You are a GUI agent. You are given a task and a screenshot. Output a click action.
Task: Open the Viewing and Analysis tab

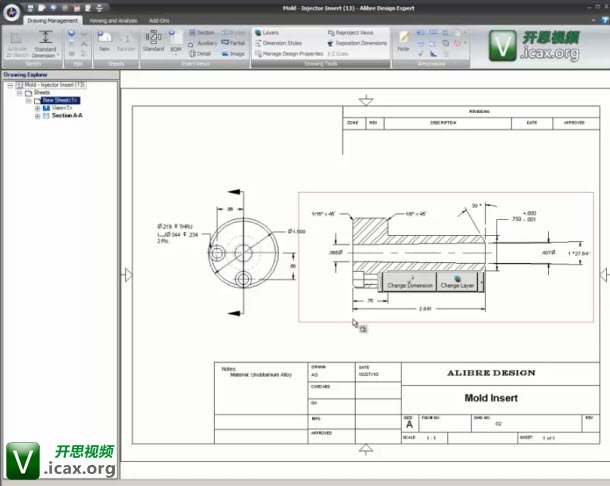pos(113,21)
